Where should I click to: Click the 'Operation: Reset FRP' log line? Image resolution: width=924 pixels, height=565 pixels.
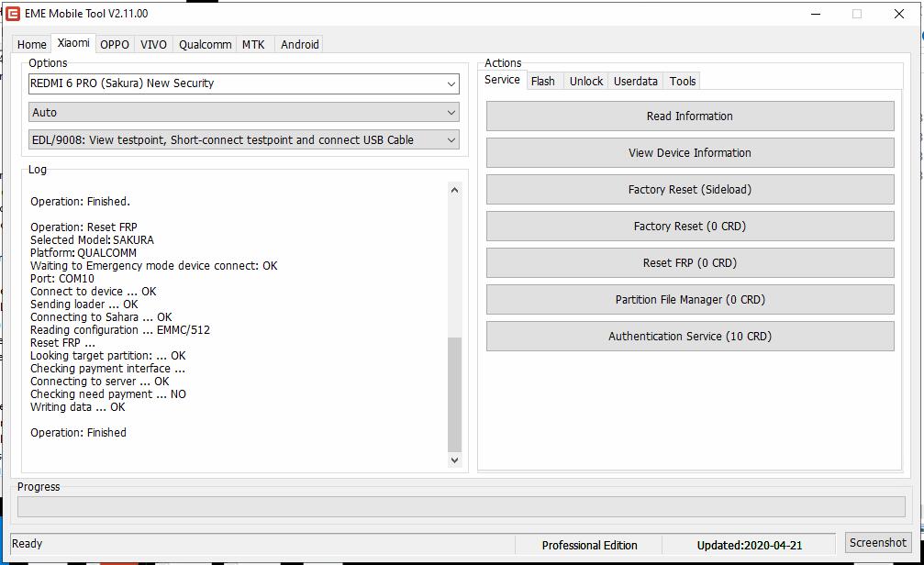point(83,227)
